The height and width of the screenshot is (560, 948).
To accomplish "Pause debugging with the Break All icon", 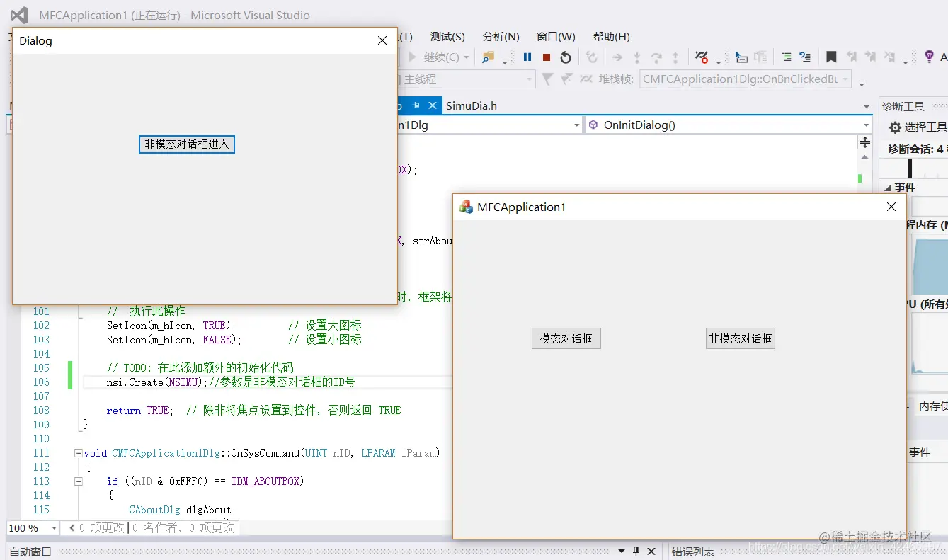I will pos(527,57).
